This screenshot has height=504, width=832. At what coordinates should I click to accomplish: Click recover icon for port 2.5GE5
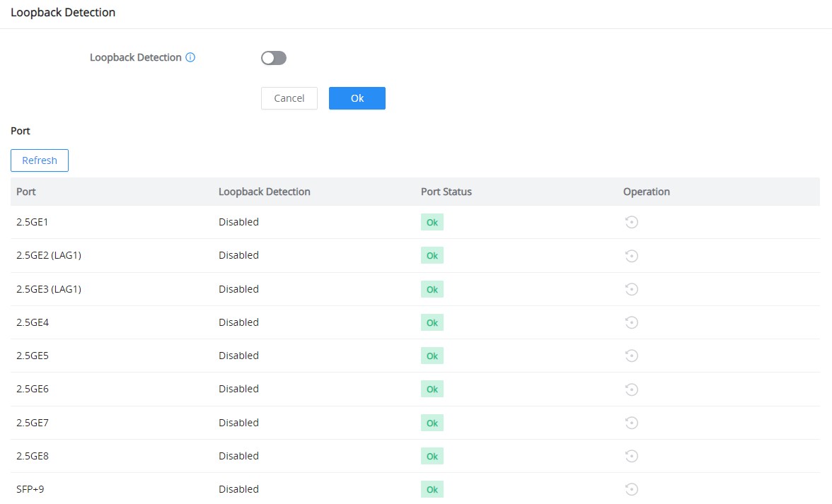631,356
